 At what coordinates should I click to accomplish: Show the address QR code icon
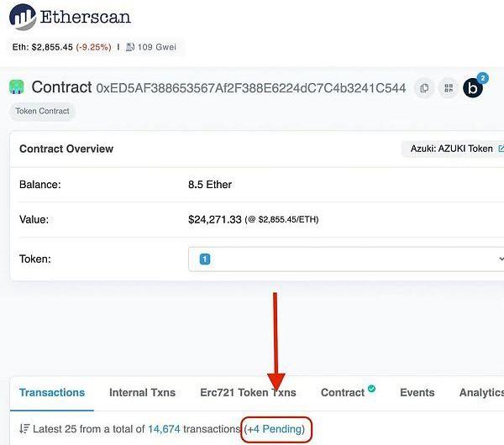(449, 88)
